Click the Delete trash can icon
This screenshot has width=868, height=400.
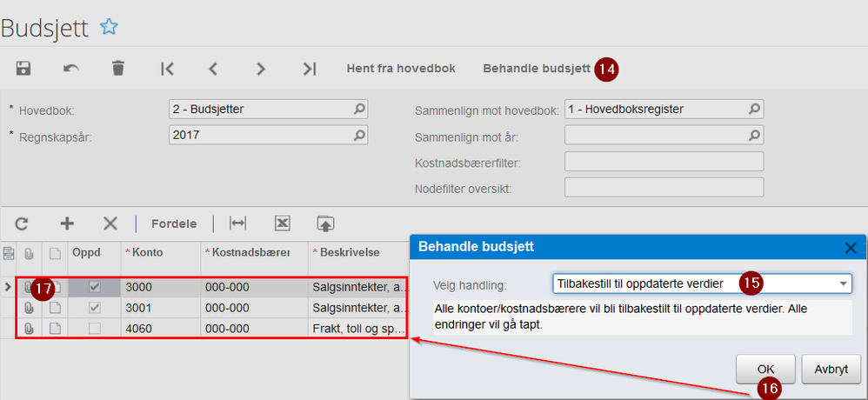coord(118,69)
